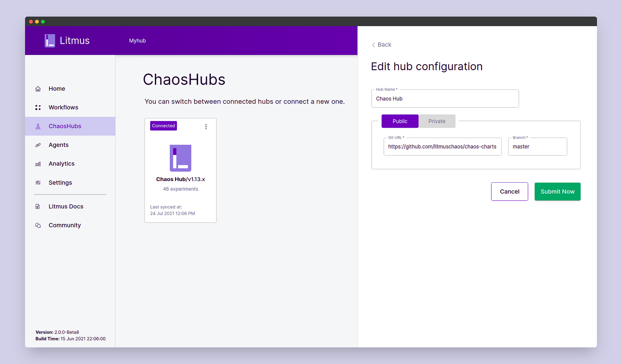
Task: Click the 46 experiments text
Action: click(x=180, y=189)
